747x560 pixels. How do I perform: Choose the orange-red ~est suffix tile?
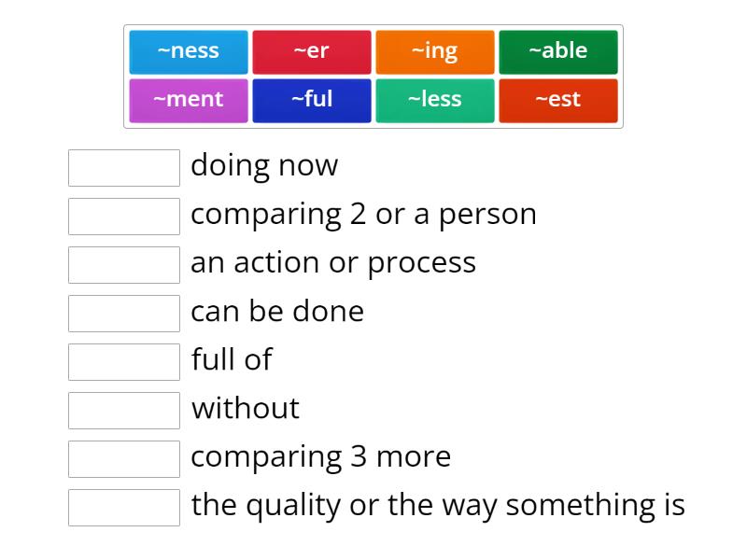[558, 101]
